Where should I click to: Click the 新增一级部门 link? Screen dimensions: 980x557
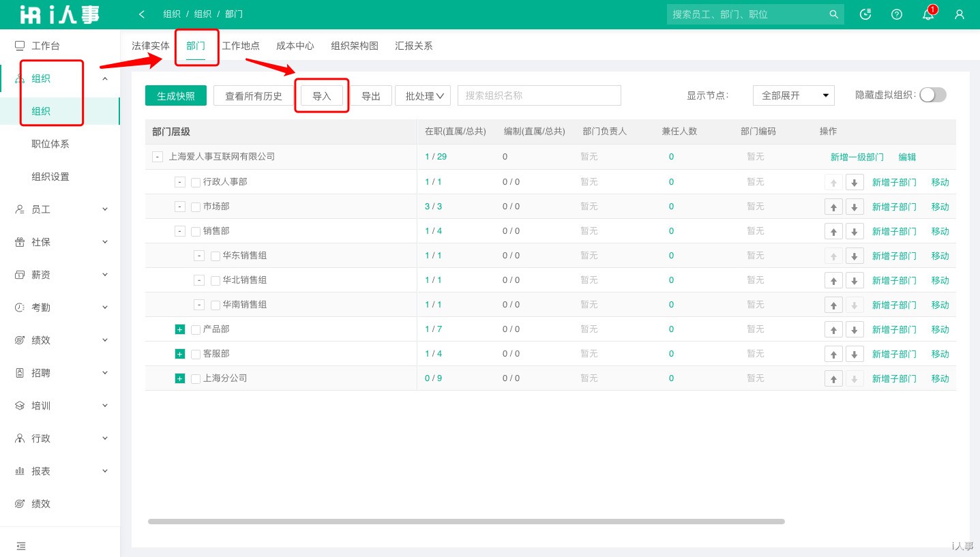(x=857, y=157)
